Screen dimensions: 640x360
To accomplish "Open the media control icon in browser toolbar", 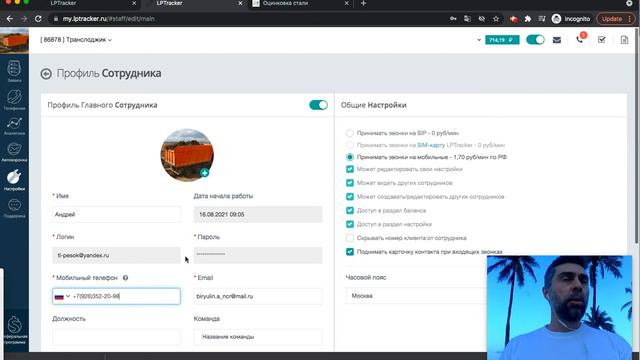I will click(542, 19).
